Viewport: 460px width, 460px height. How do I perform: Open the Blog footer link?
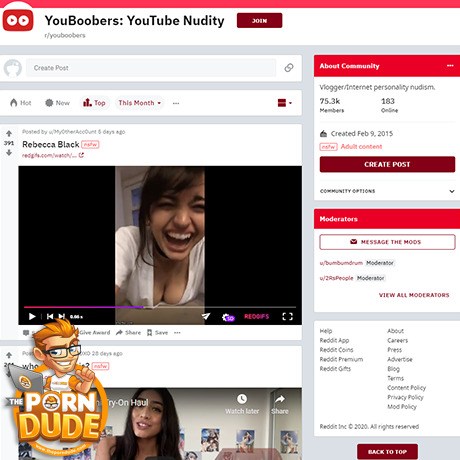[x=393, y=369]
